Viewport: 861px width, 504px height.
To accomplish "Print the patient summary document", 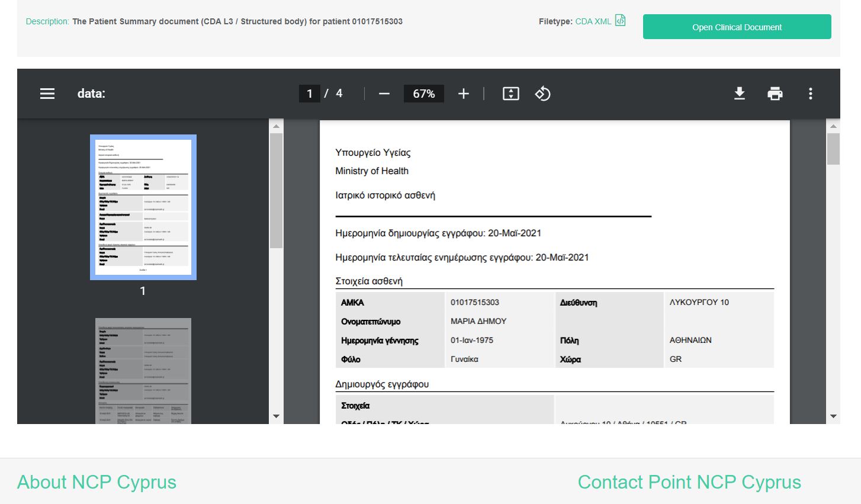I will (x=775, y=94).
